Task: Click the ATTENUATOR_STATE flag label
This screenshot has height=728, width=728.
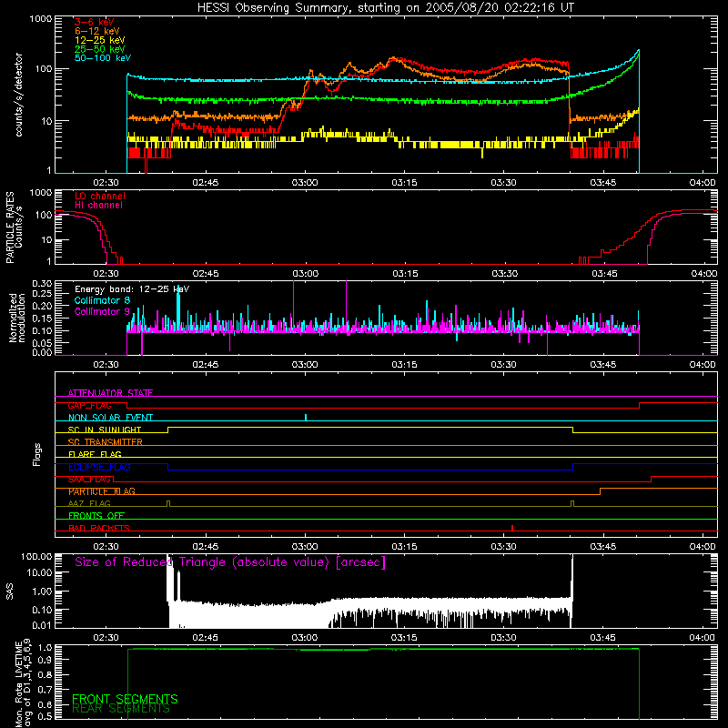Action: point(110,393)
